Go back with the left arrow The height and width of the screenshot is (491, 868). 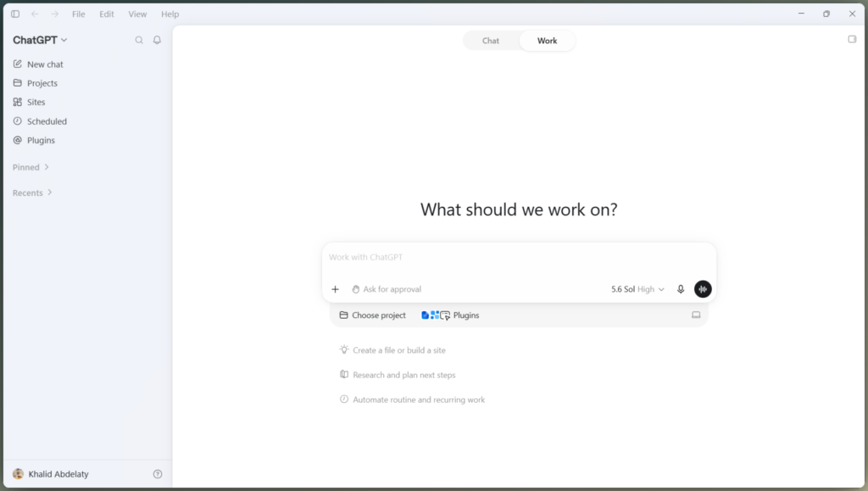tap(35, 14)
